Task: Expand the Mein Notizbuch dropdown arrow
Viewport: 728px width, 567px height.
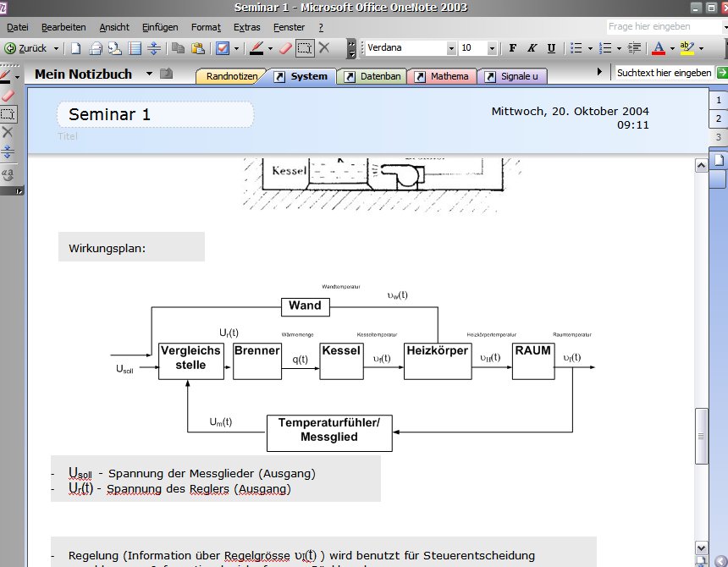Action: pyautogui.click(x=149, y=74)
